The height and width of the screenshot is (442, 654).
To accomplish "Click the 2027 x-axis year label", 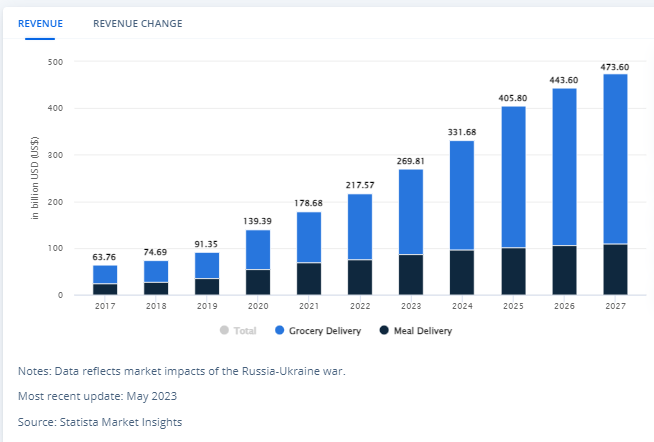I will [x=616, y=306].
